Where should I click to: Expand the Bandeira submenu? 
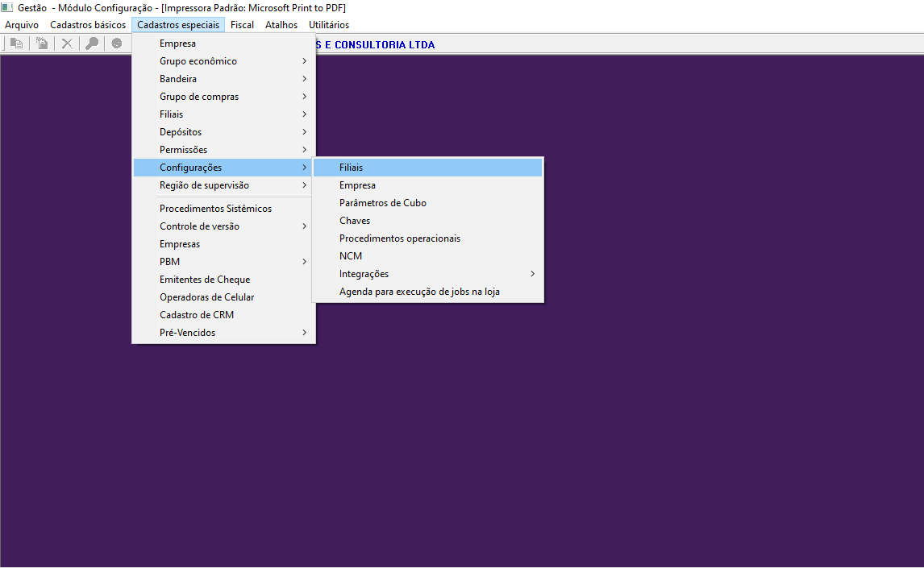coord(224,79)
